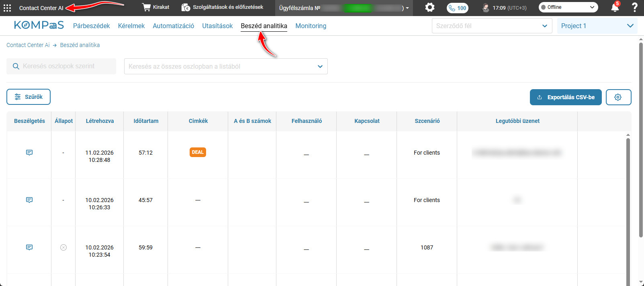Click the phone balance 100 badge
This screenshot has width=644, height=286.
(x=457, y=8)
